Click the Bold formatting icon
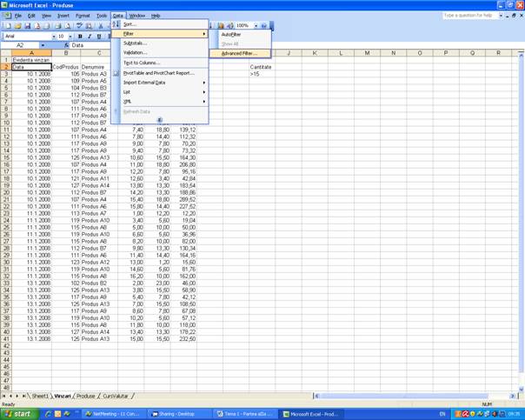 click(80, 36)
